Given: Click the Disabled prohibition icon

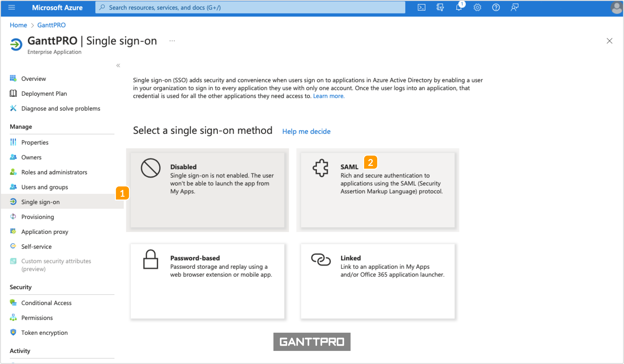Looking at the screenshot, I should (151, 168).
